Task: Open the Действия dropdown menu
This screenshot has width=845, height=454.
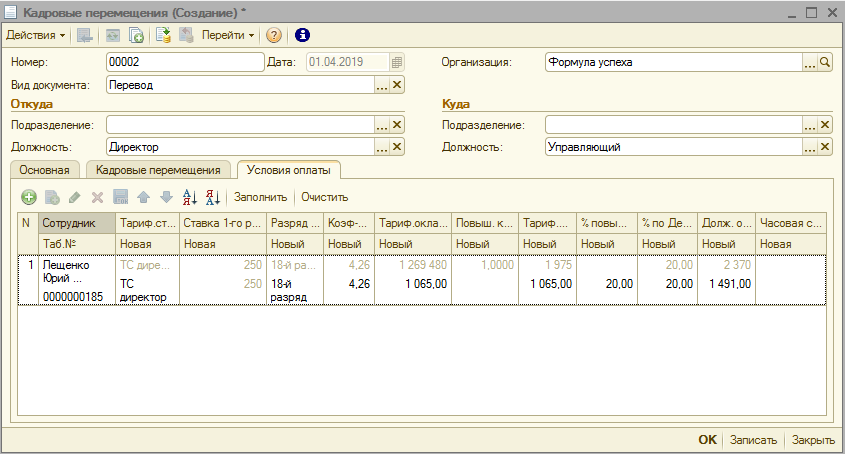Action: tap(35, 35)
